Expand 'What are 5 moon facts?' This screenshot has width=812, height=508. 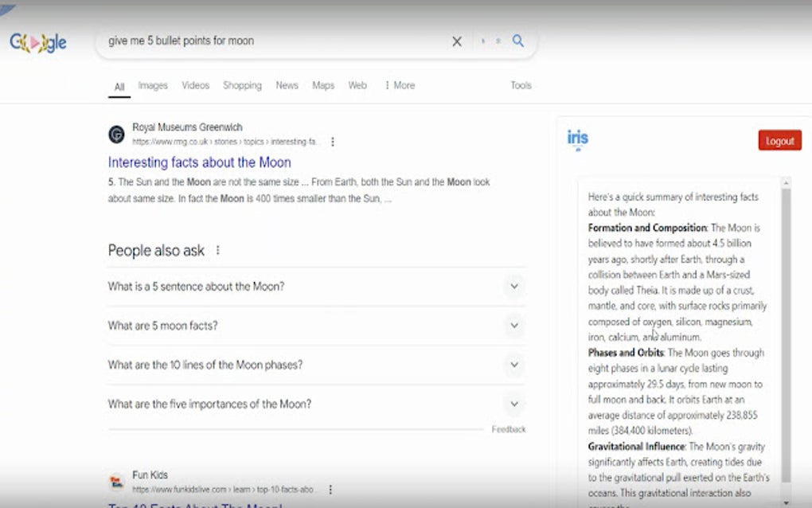point(514,326)
